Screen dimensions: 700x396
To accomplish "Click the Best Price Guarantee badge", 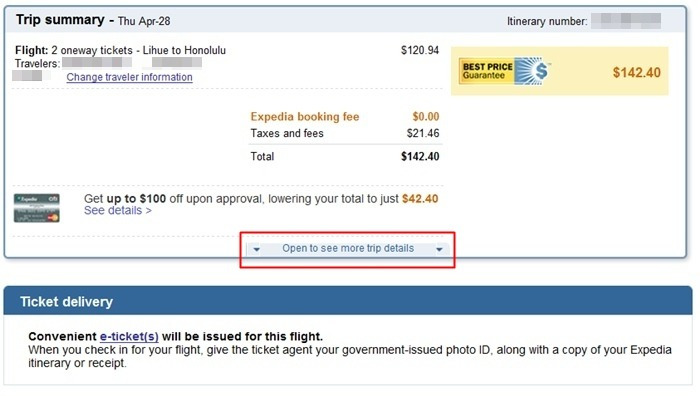I will (504, 71).
